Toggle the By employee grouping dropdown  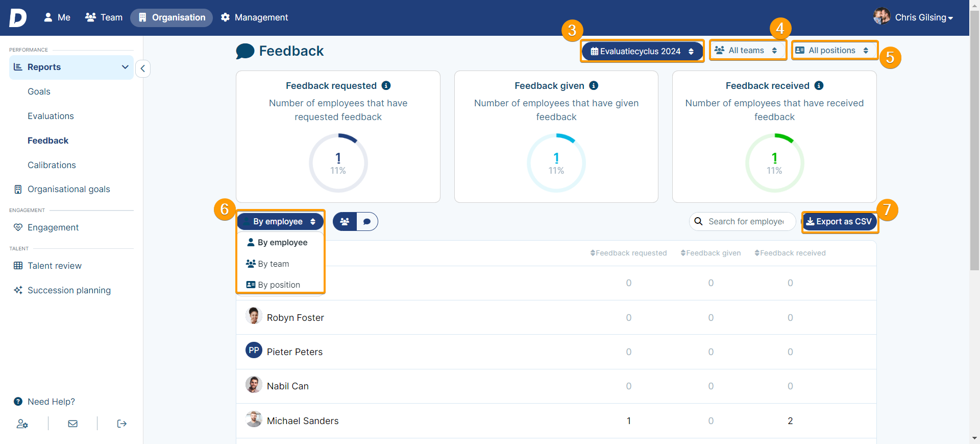(x=280, y=222)
